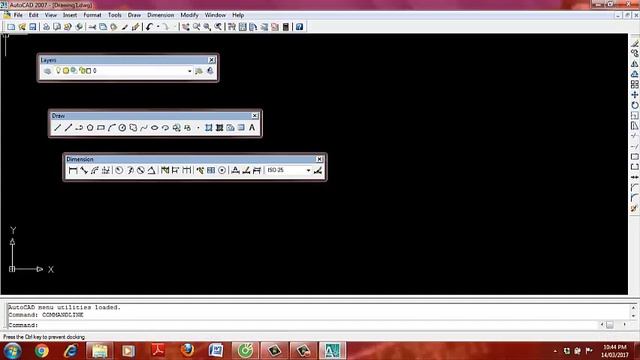
Task: Close the Layers toolbar
Action: (x=211, y=60)
